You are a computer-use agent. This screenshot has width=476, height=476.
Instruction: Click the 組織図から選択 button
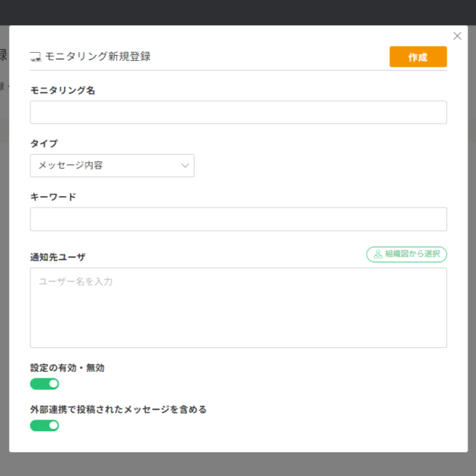(x=406, y=254)
